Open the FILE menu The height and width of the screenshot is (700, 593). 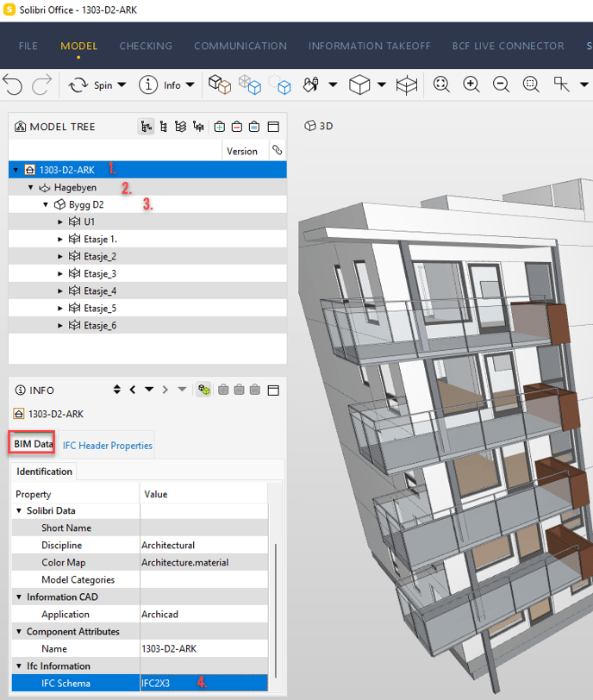pos(28,46)
